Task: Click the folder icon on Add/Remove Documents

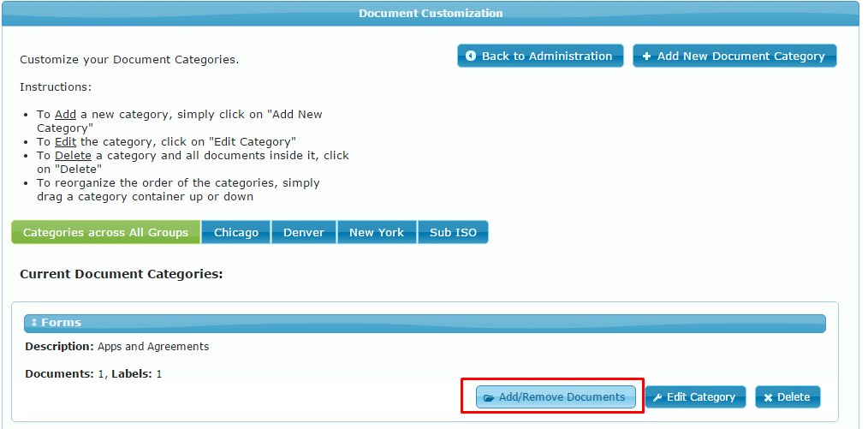Action: click(x=489, y=398)
